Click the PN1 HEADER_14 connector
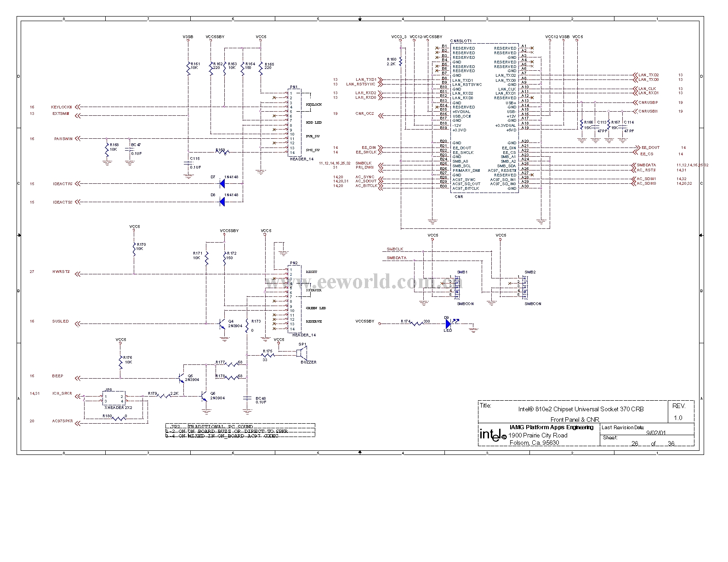Image resolution: width=728 pixels, height=562 pixels. 295,123
